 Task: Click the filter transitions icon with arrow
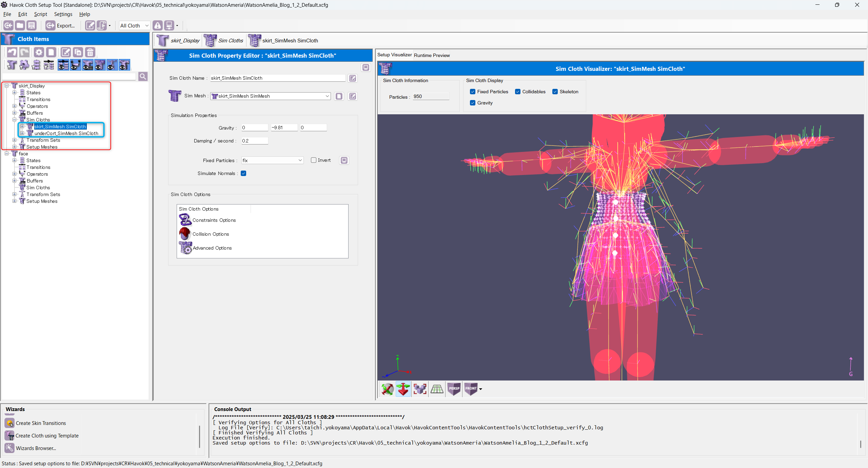click(x=48, y=65)
